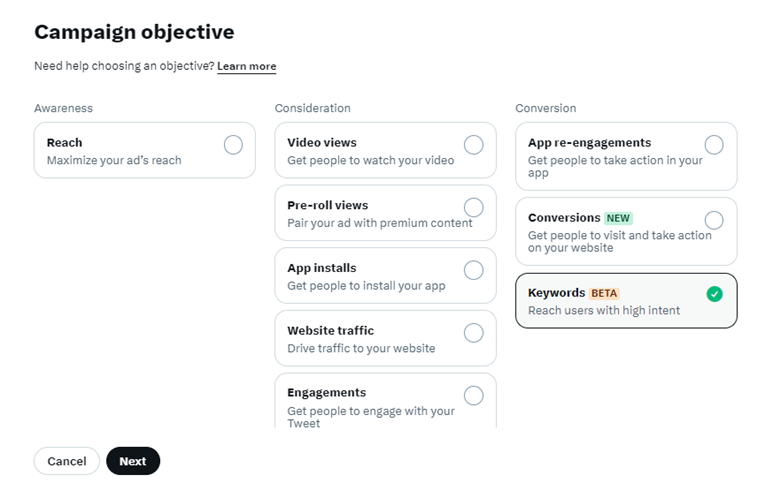Choose the Video views radio button
Image resolution: width=773 pixels, height=498 pixels.
click(x=474, y=145)
